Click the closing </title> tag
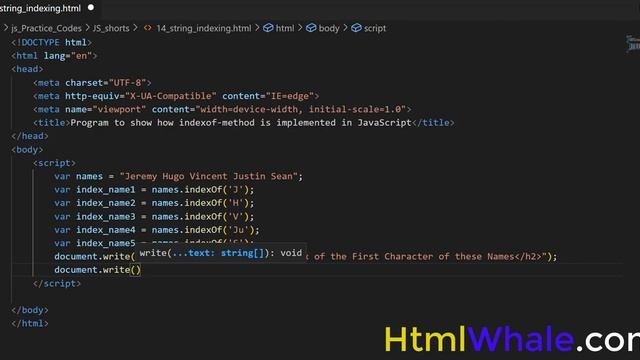Screen dimensions: 640x360 (x=433, y=123)
